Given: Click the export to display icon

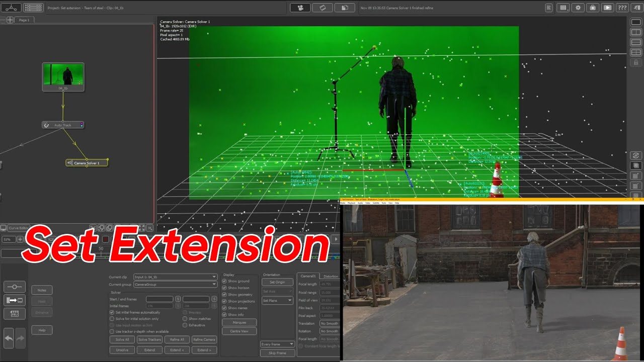Looking at the screenshot, I should pos(15,300).
